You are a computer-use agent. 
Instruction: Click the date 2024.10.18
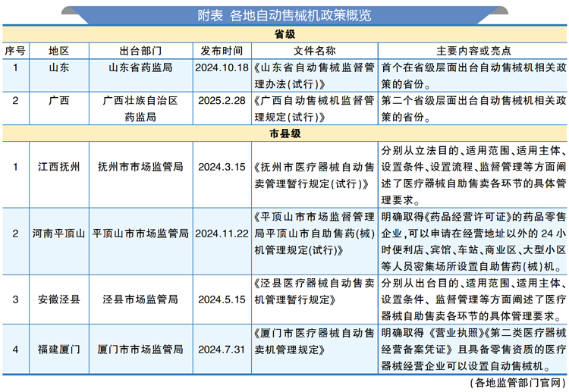[222, 67]
